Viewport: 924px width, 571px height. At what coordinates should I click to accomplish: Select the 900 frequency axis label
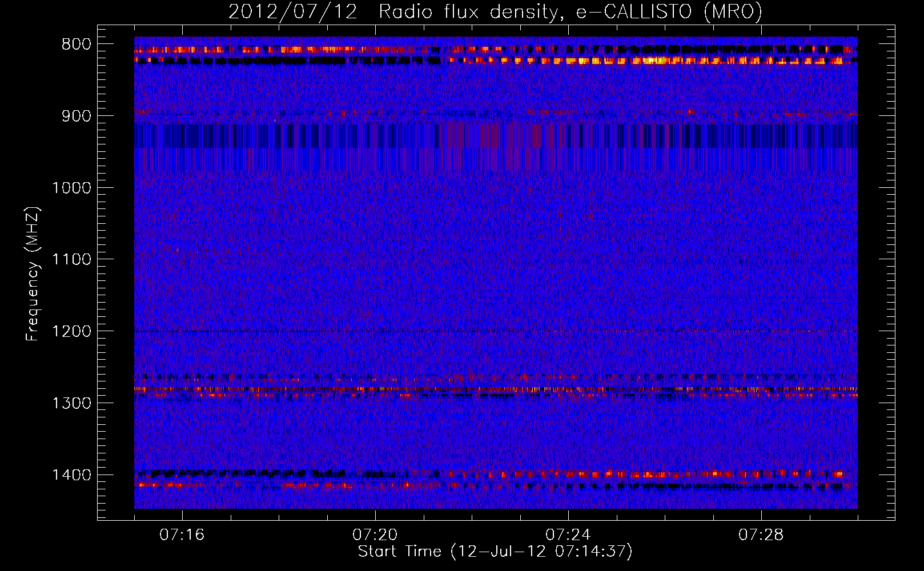[x=76, y=116]
